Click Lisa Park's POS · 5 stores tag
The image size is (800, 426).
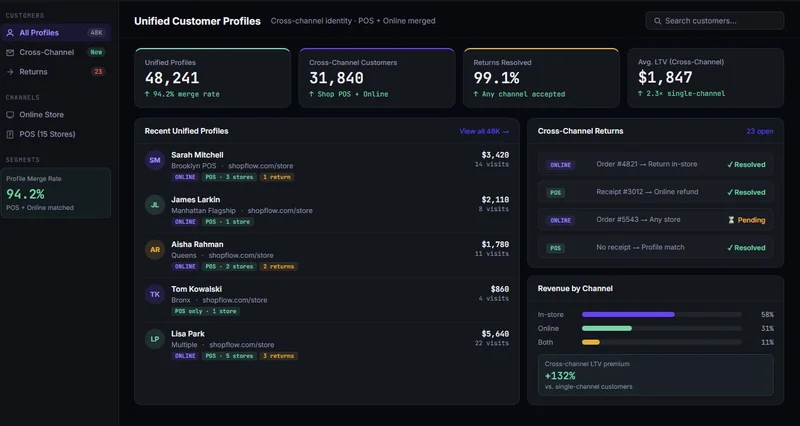click(x=229, y=356)
